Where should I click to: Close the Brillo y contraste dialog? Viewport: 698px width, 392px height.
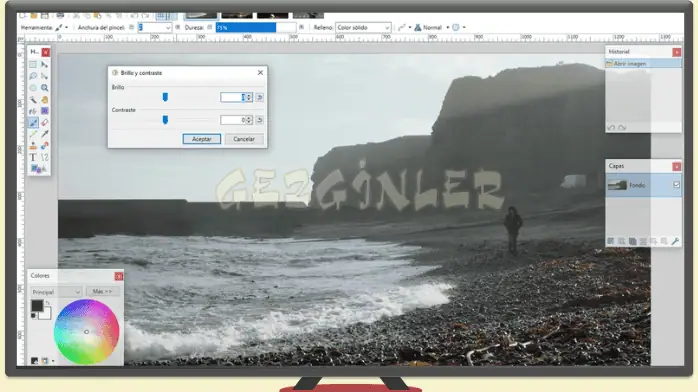coord(260,73)
